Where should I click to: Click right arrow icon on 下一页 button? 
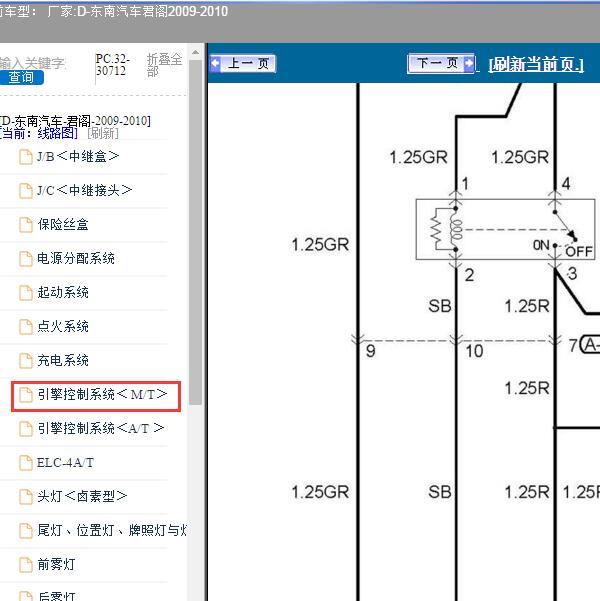point(469,63)
